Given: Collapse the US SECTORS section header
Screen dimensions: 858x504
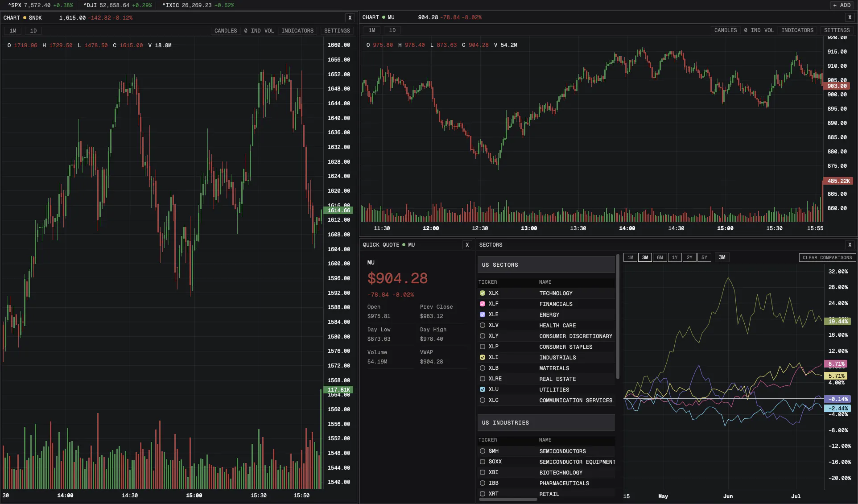Looking at the screenshot, I should click(x=546, y=265).
